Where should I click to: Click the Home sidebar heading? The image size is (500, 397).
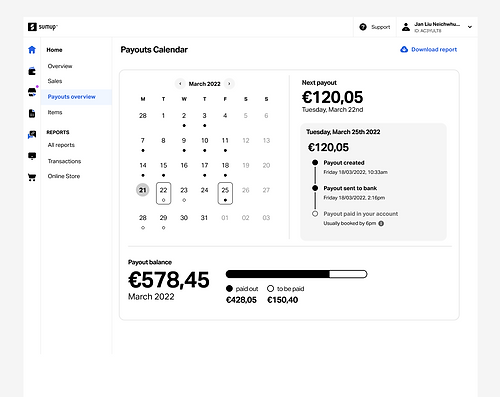(54, 50)
